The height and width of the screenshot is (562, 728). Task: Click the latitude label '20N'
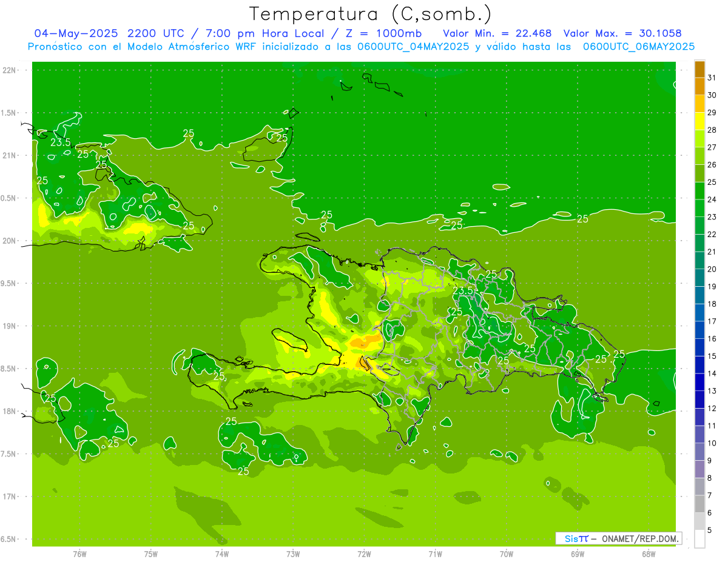tap(9, 241)
